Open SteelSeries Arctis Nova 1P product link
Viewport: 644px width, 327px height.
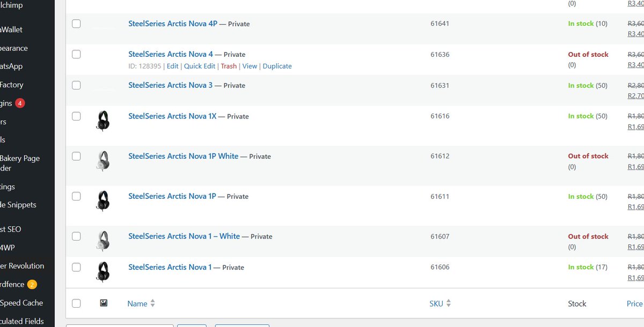[x=172, y=196]
